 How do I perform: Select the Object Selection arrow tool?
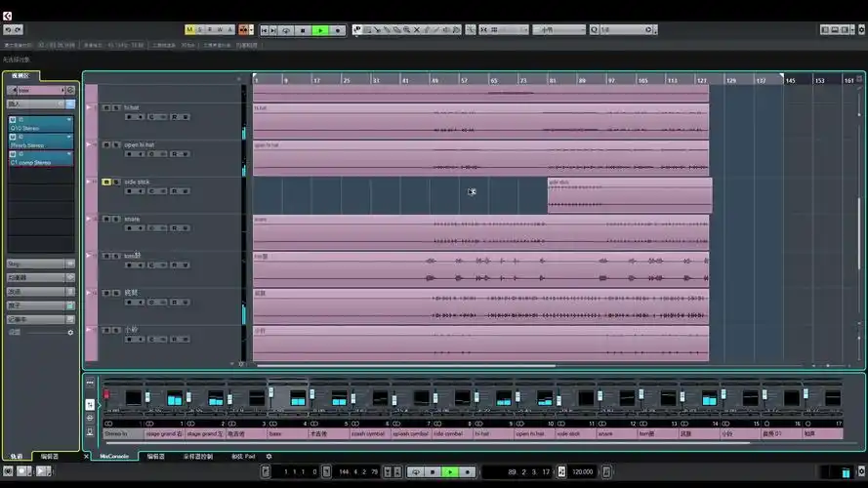tap(357, 30)
